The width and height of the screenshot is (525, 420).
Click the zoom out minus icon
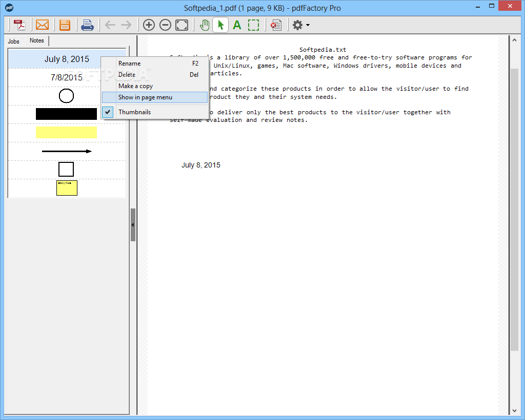[x=165, y=25]
